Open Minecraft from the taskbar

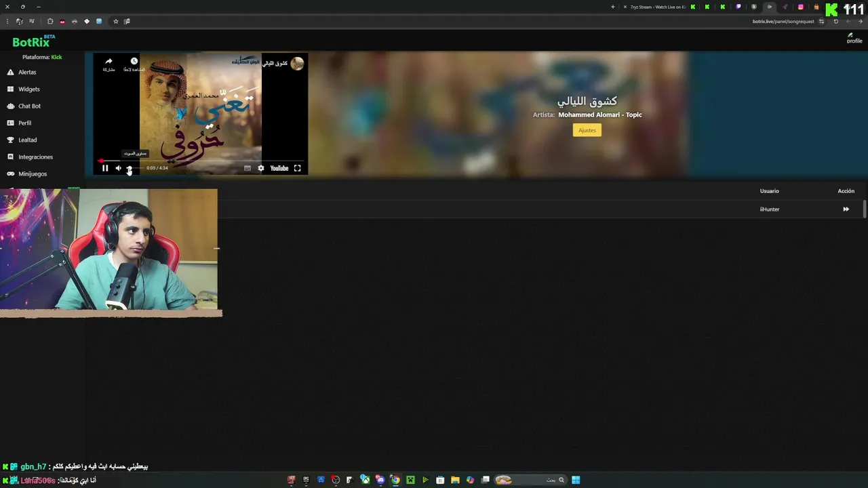click(x=411, y=480)
